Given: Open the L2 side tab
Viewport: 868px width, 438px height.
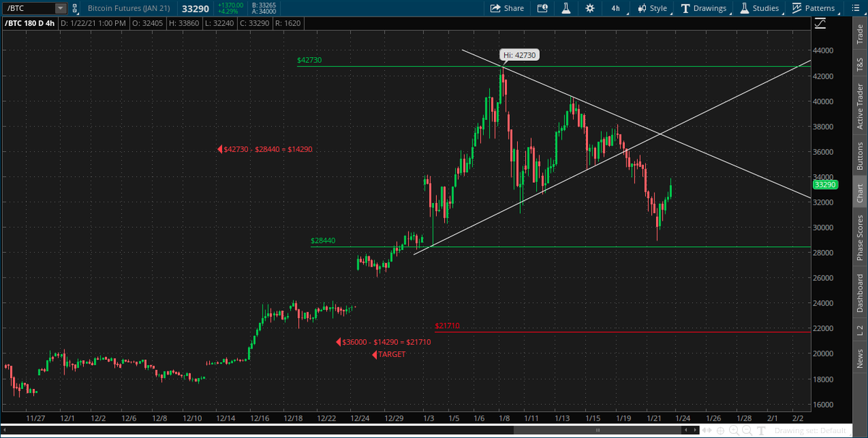Looking at the screenshot, I should (859, 330).
